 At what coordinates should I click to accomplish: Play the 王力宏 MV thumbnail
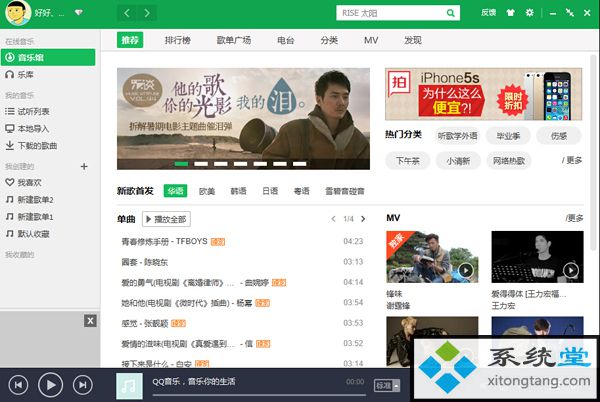537,257
